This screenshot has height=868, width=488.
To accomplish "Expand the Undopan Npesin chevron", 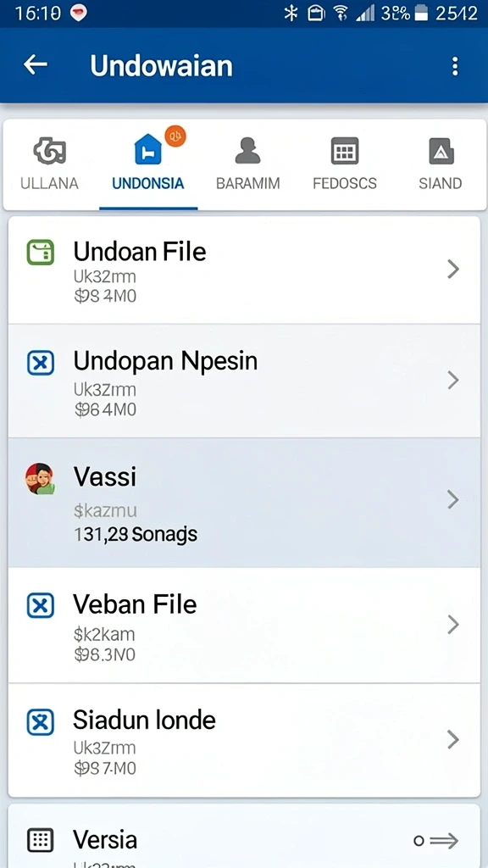I will pyautogui.click(x=453, y=380).
